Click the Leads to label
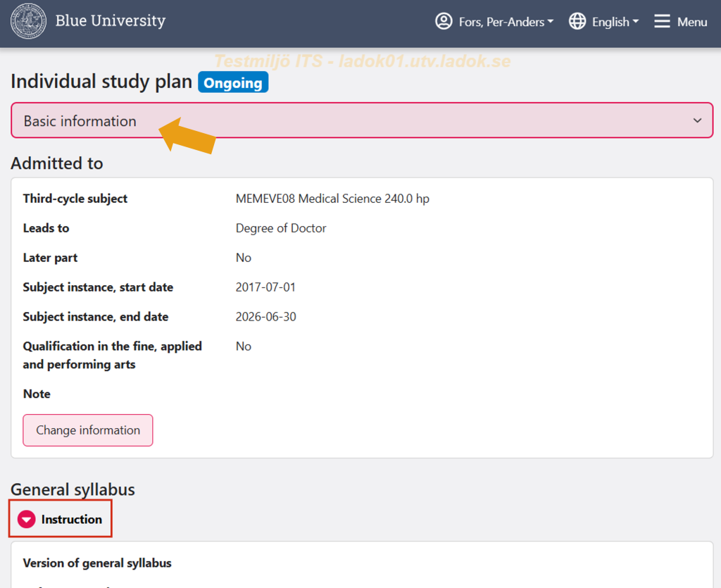 pos(46,228)
